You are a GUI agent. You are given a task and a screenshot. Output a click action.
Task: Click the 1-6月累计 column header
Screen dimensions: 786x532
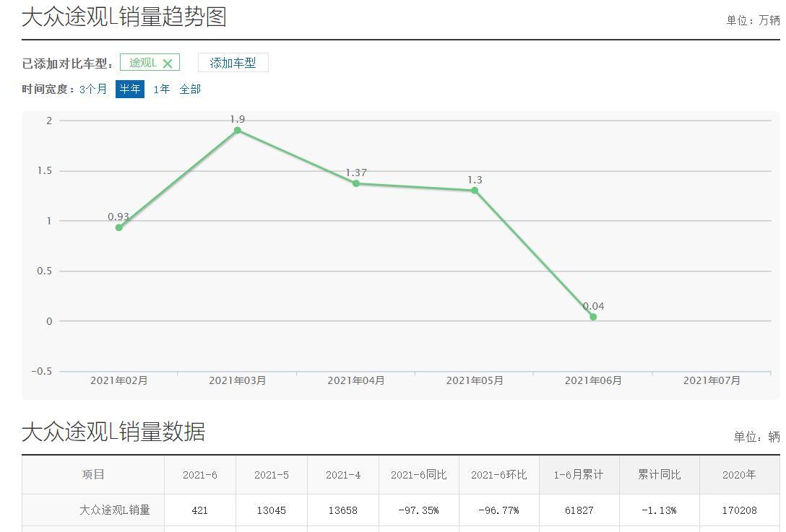pyautogui.click(x=579, y=475)
